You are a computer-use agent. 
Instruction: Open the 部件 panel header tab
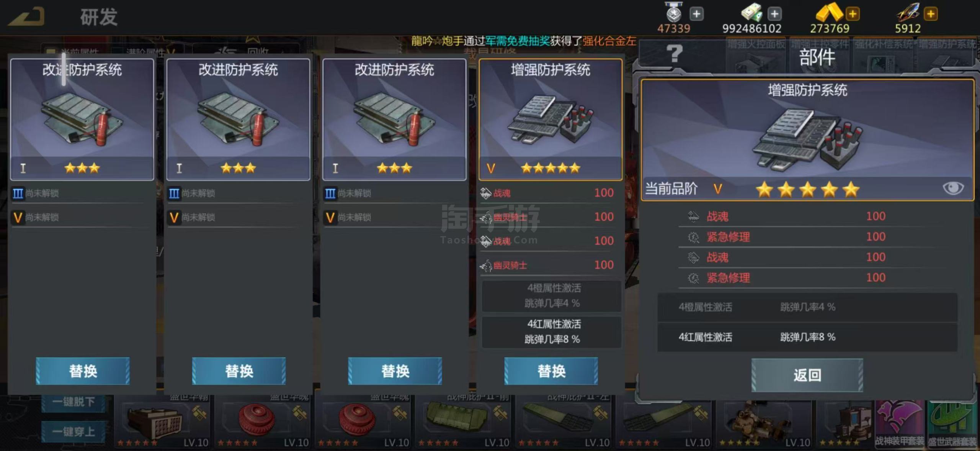coord(817,57)
